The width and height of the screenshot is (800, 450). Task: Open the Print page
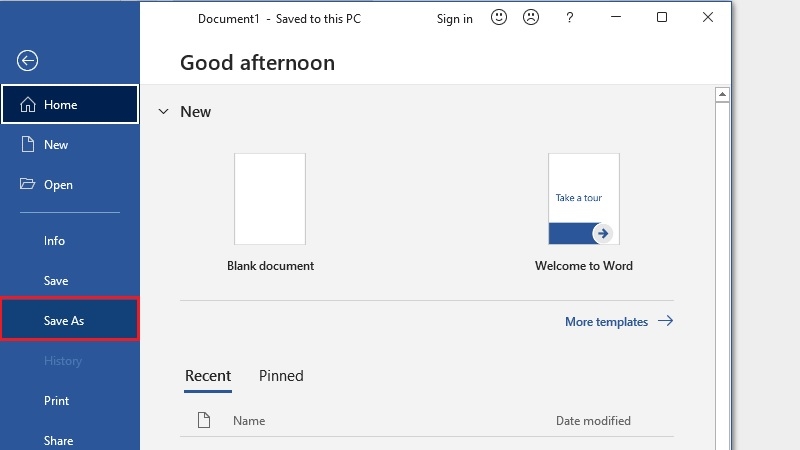70,401
